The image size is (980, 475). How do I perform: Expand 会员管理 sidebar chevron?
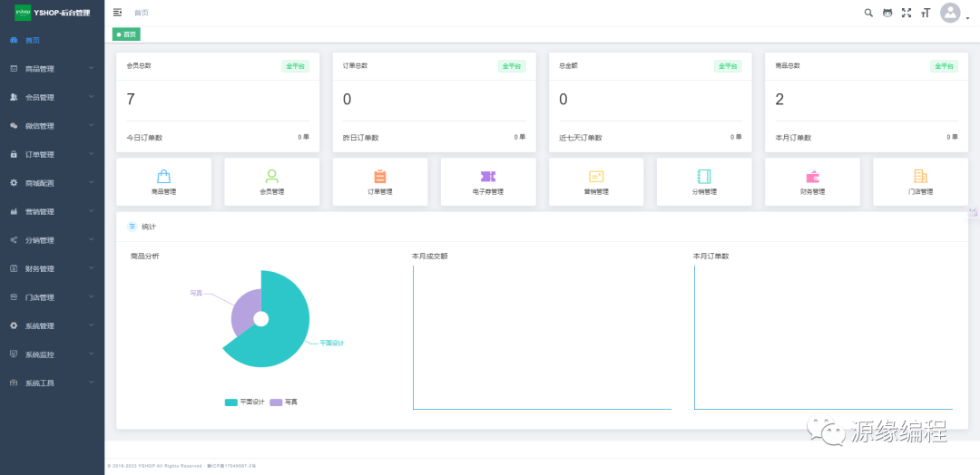92,97
